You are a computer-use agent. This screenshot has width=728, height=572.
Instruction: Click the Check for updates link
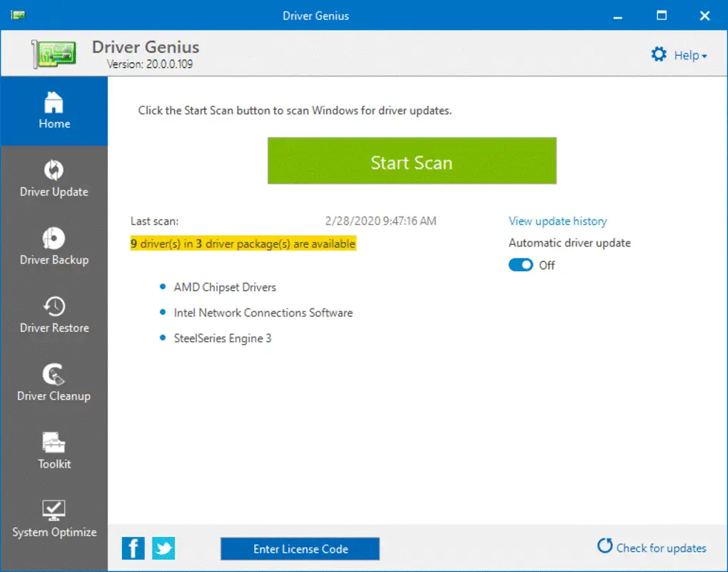click(x=661, y=548)
